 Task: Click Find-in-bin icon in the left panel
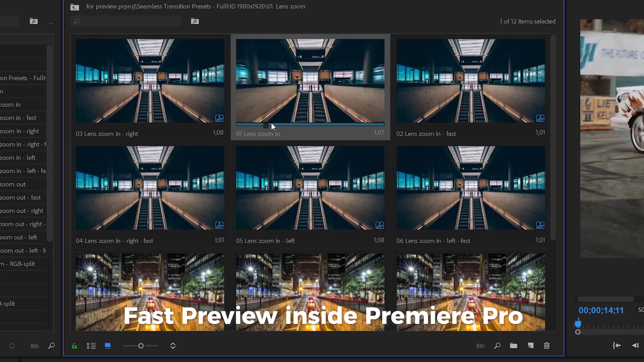pos(34,21)
